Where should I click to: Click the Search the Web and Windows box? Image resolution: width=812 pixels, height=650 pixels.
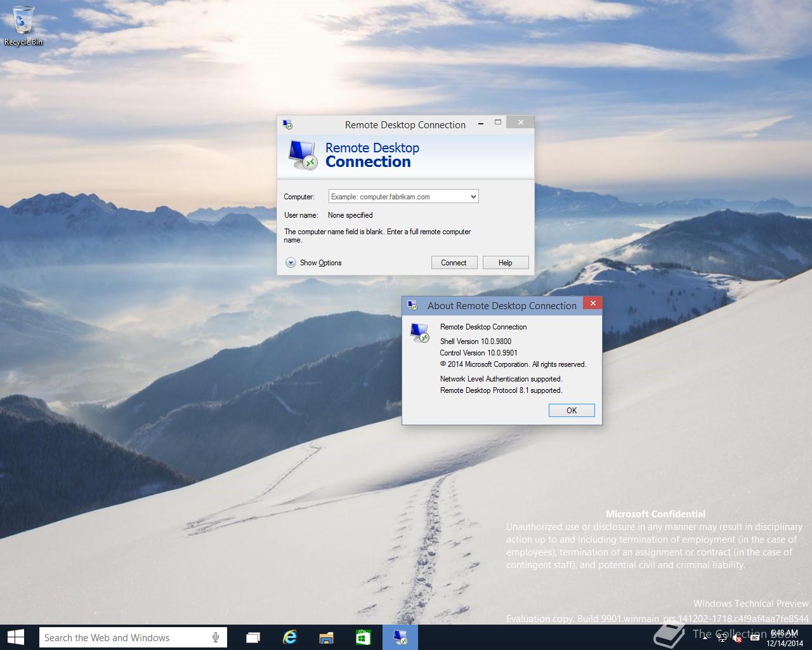(133, 637)
